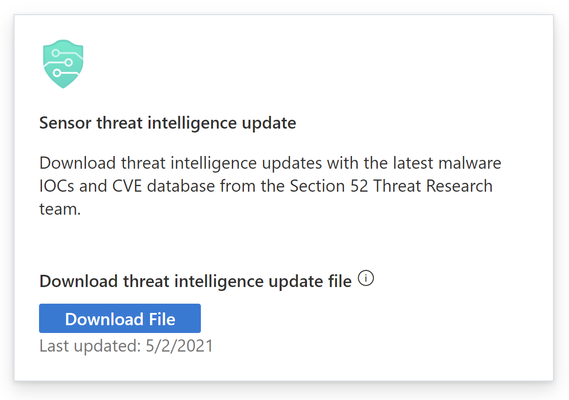The image size is (569, 400).
Task: Click the words 'Section 52 Threat Research'
Action: (391, 186)
